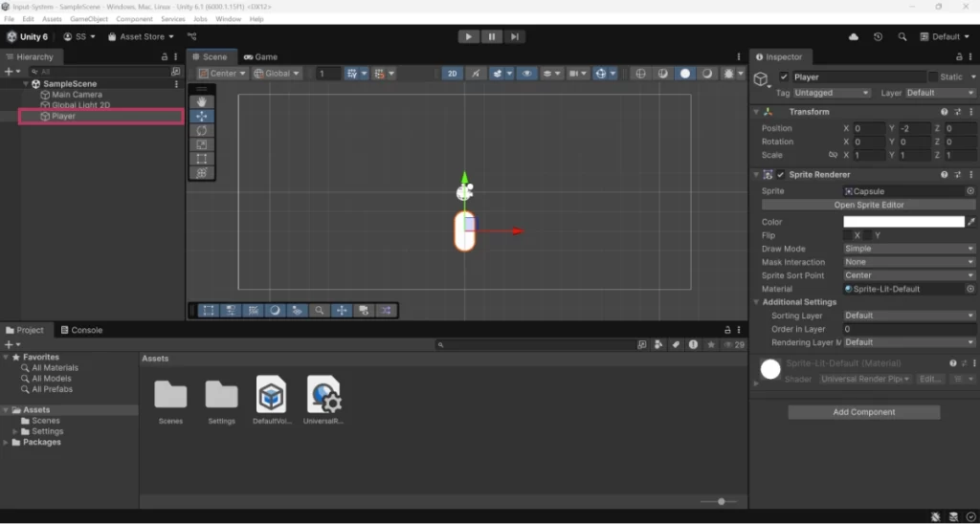Collapse the Transform component section
Image resolution: width=980 pixels, height=524 pixels.
click(x=756, y=112)
